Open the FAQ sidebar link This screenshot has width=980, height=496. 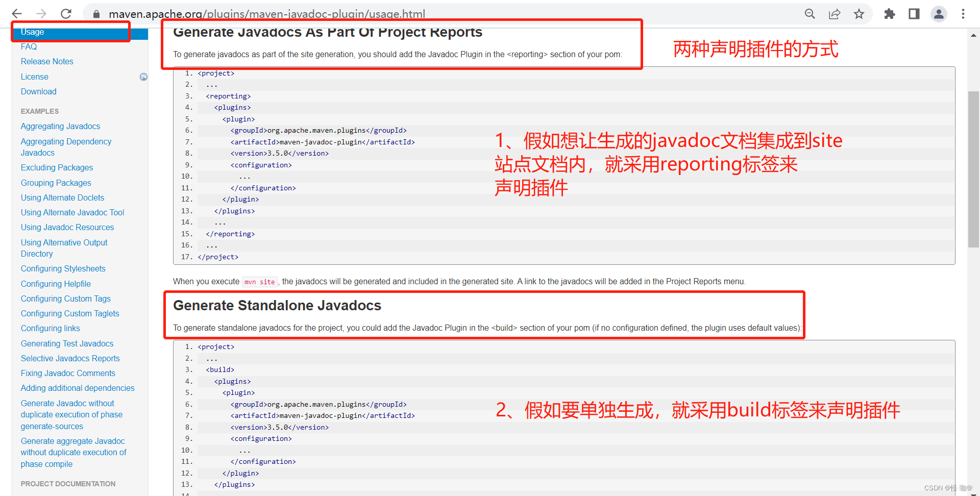pos(29,46)
